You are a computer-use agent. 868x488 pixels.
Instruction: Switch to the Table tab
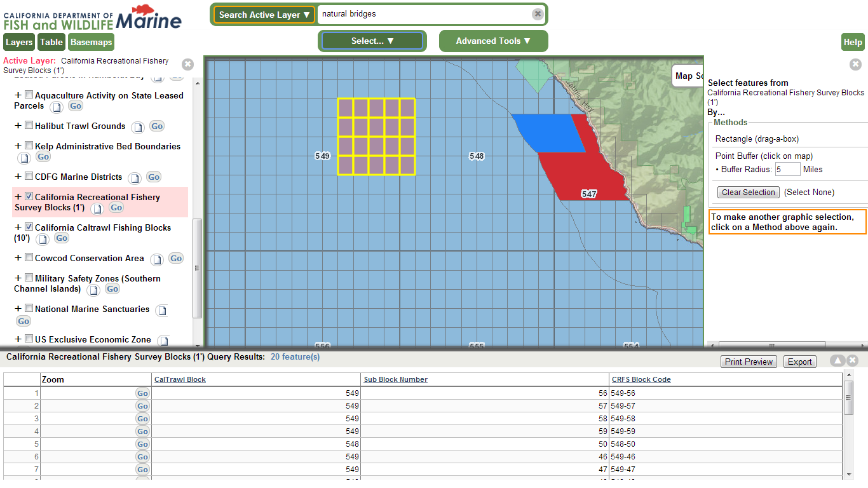tap(51, 43)
